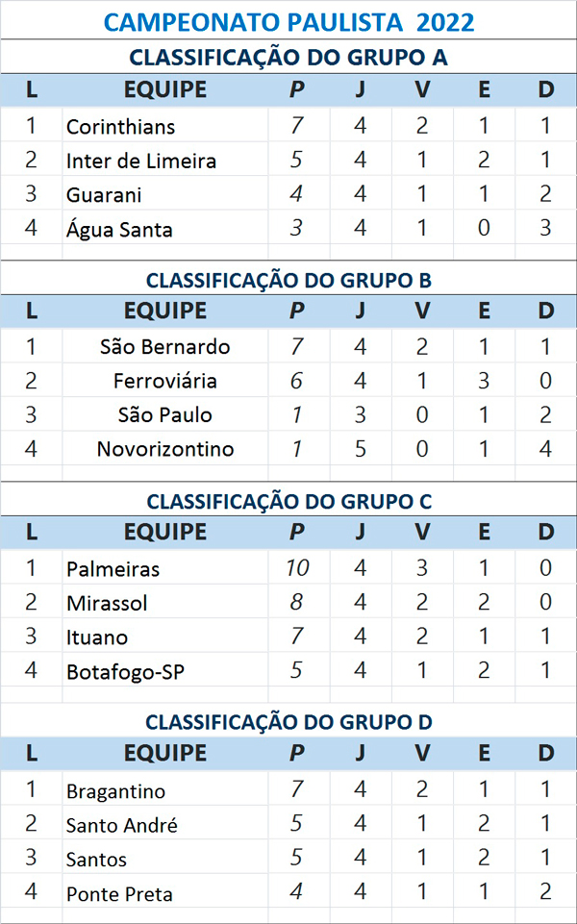
Task: Click the Guarani team name
Action: [104, 194]
